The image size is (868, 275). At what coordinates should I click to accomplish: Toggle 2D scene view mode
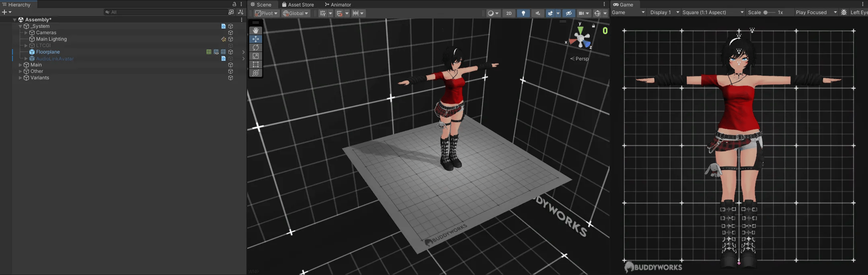[x=509, y=13]
